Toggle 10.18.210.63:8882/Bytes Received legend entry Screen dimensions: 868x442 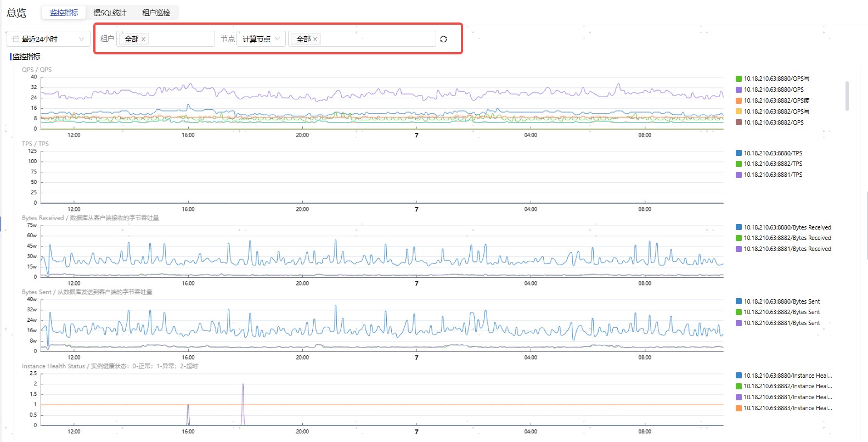(x=784, y=238)
